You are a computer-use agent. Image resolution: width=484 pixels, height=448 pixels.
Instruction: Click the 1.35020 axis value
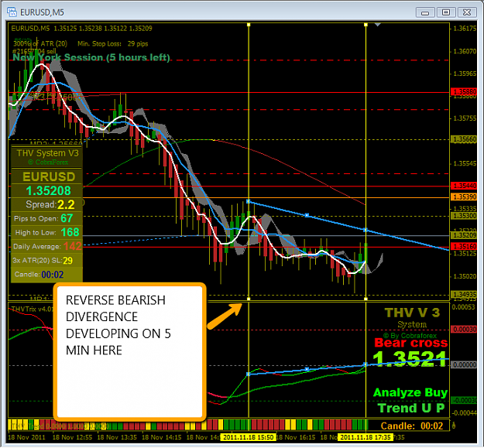click(x=465, y=276)
